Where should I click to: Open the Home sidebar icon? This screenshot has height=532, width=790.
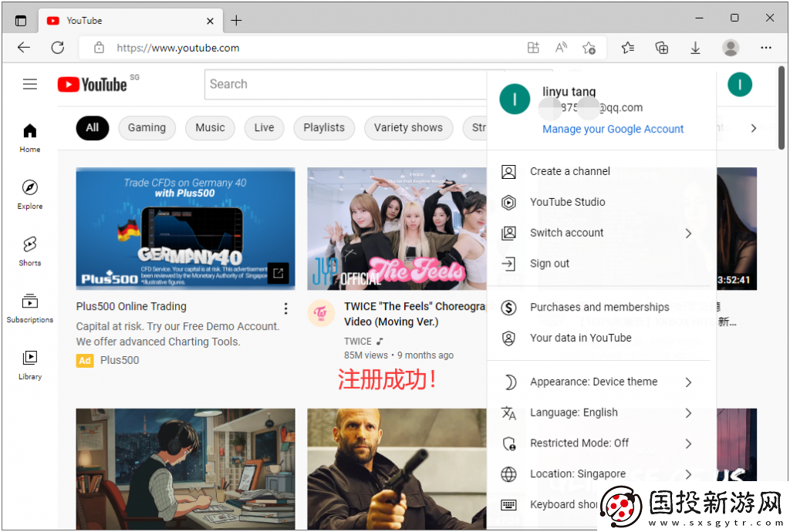[x=29, y=136]
